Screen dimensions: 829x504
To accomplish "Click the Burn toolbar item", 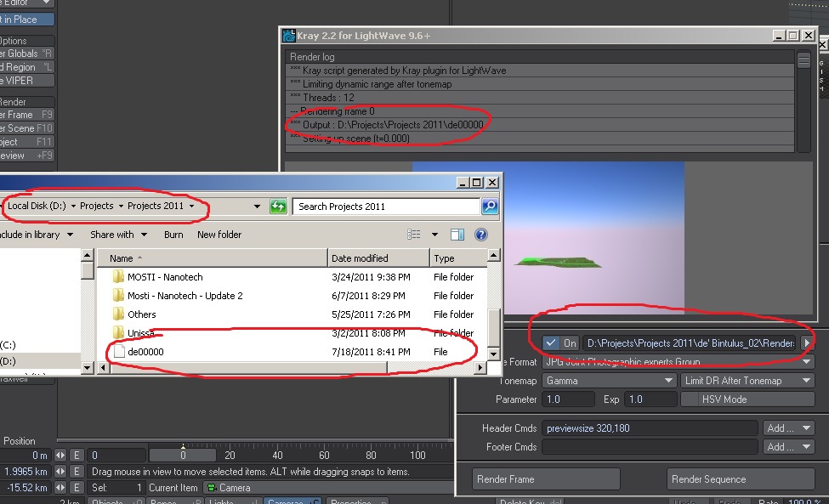I will 173,235.
